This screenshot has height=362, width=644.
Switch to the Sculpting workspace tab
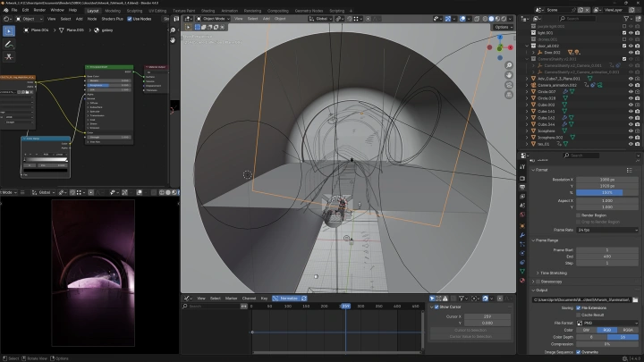[x=136, y=10]
